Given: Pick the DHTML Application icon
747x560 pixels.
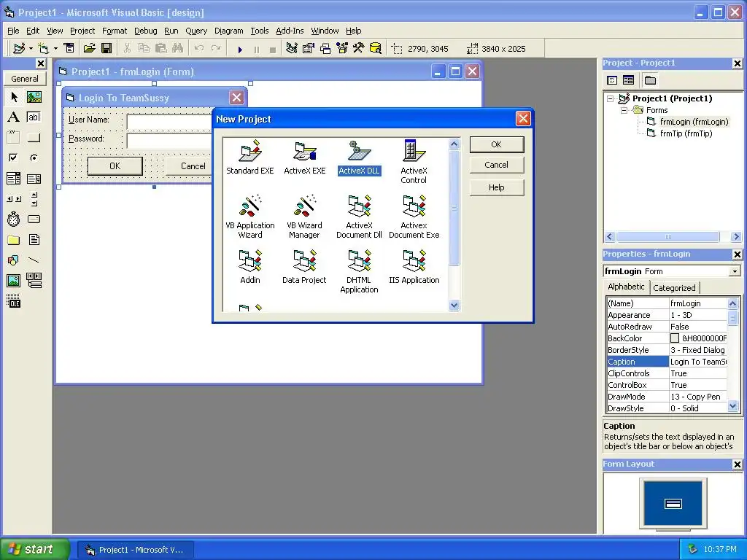Looking at the screenshot, I should click(359, 271).
